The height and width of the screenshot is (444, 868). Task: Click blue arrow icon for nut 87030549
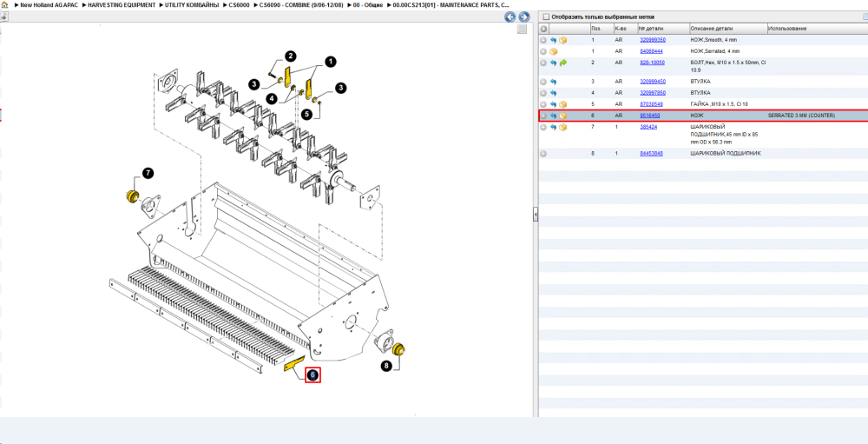tap(553, 104)
